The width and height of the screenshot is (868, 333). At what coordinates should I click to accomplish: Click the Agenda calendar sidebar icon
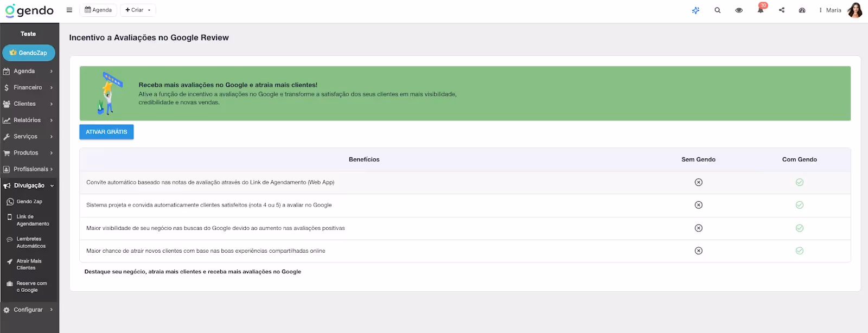pos(7,72)
